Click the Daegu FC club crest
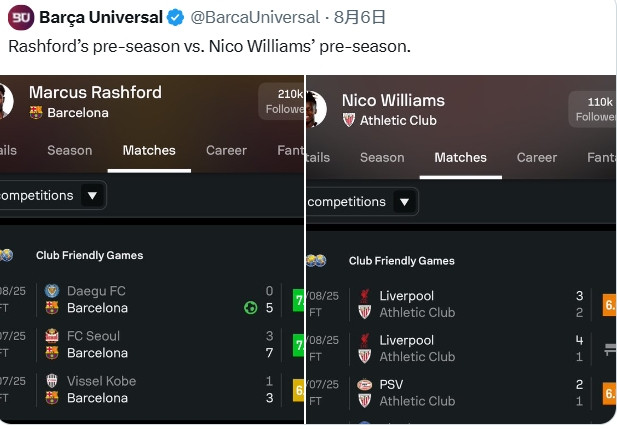Image resolution: width=617 pixels, height=429 pixels. point(52,291)
